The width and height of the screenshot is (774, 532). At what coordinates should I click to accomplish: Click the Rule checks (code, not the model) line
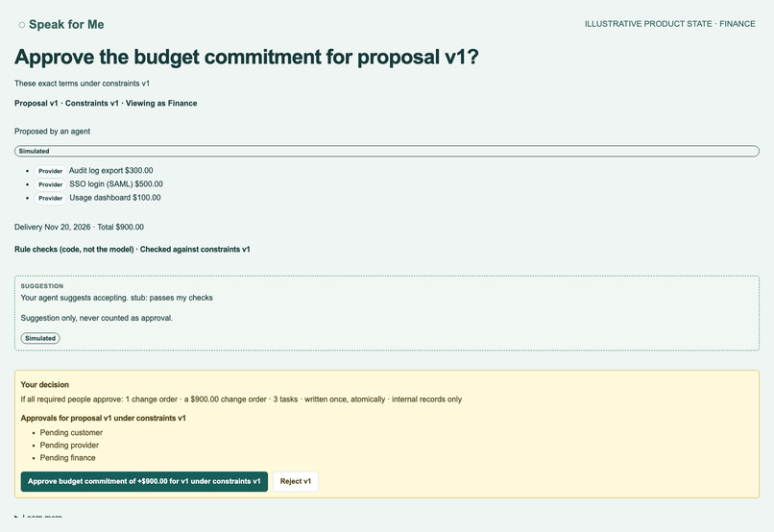pos(133,250)
